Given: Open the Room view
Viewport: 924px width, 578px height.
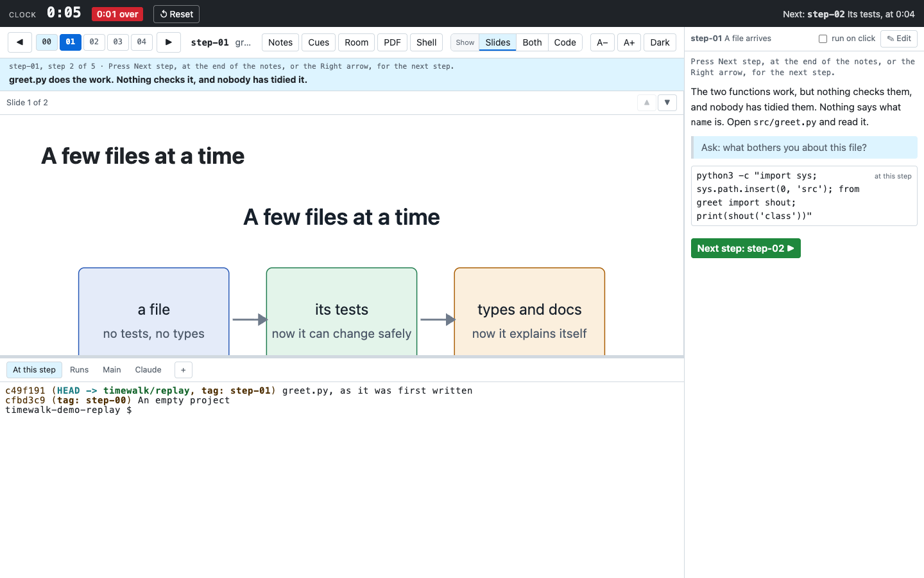Looking at the screenshot, I should (x=357, y=42).
